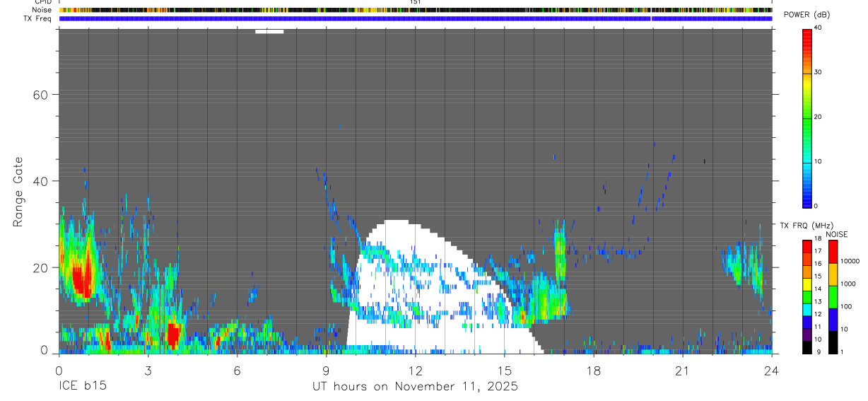This screenshot has width=868, height=401.
Task: Click the power color scale bar
Action: point(807,117)
